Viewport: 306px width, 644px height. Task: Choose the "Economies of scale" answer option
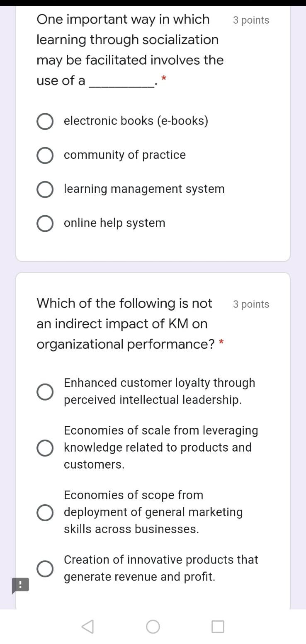point(45,447)
